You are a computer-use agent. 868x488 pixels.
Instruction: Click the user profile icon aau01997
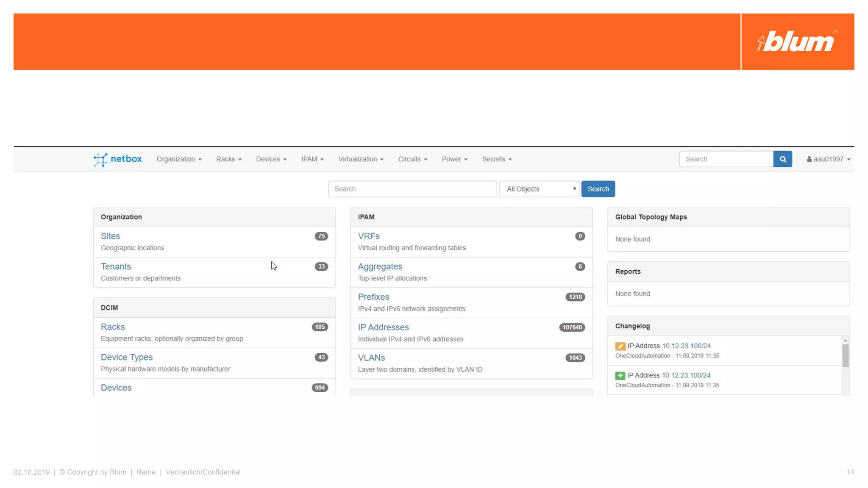(809, 159)
